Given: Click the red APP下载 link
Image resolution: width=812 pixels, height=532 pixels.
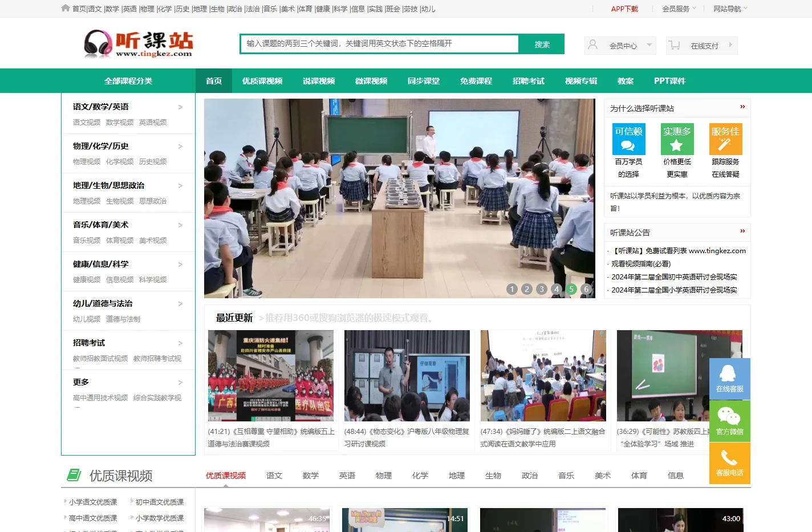Looking at the screenshot, I should tap(624, 9).
